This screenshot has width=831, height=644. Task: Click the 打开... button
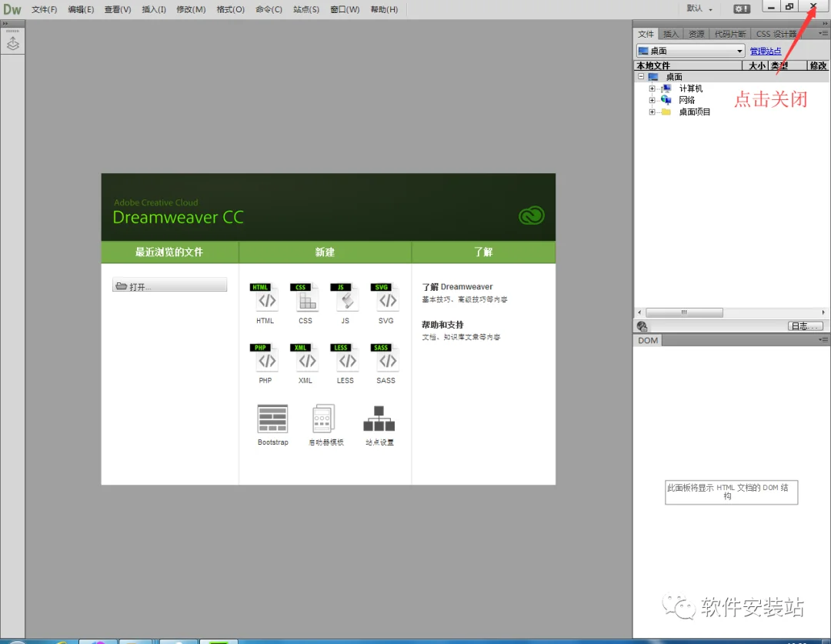[169, 285]
